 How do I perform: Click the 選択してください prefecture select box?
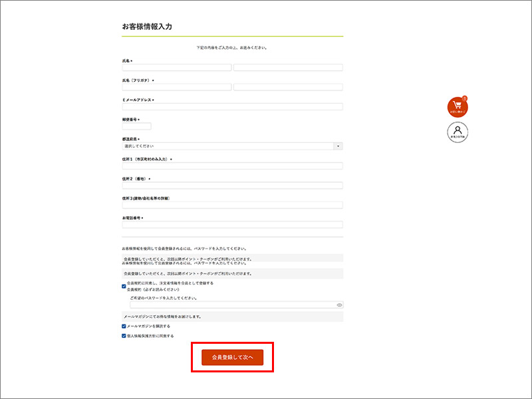[x=227, y=146]
